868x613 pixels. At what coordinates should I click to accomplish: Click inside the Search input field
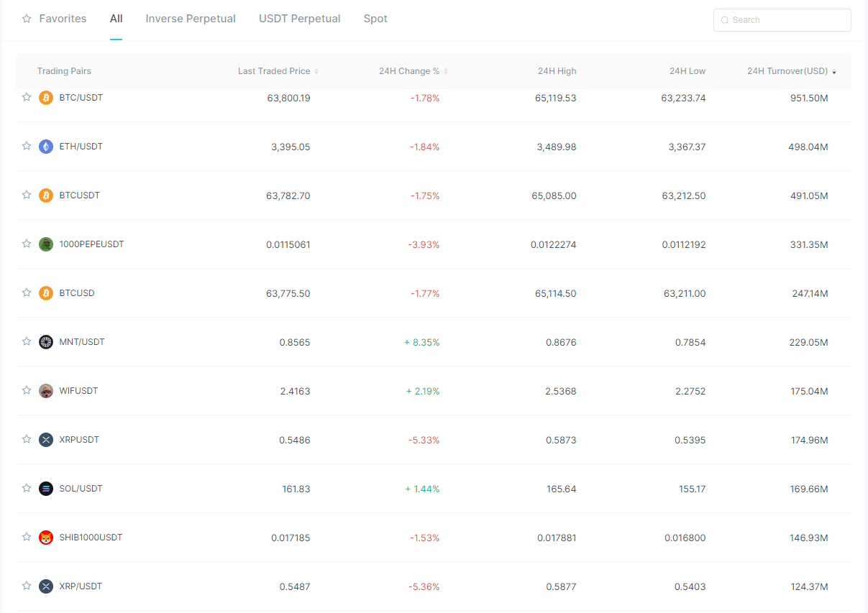782,20
